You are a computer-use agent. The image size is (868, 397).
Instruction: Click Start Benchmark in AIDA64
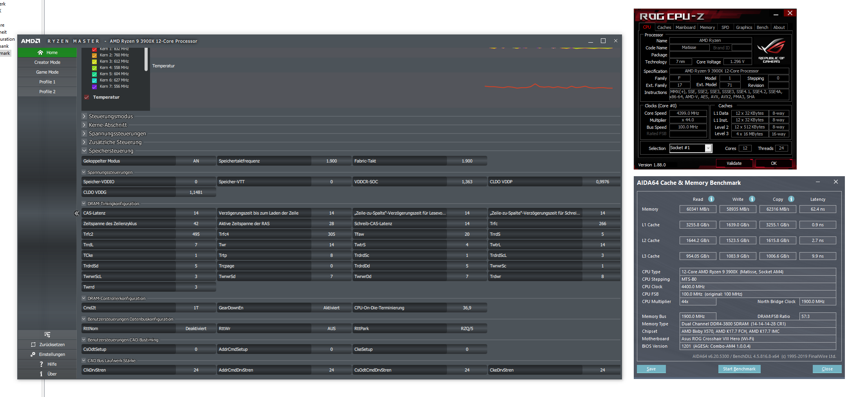(739, 369)
